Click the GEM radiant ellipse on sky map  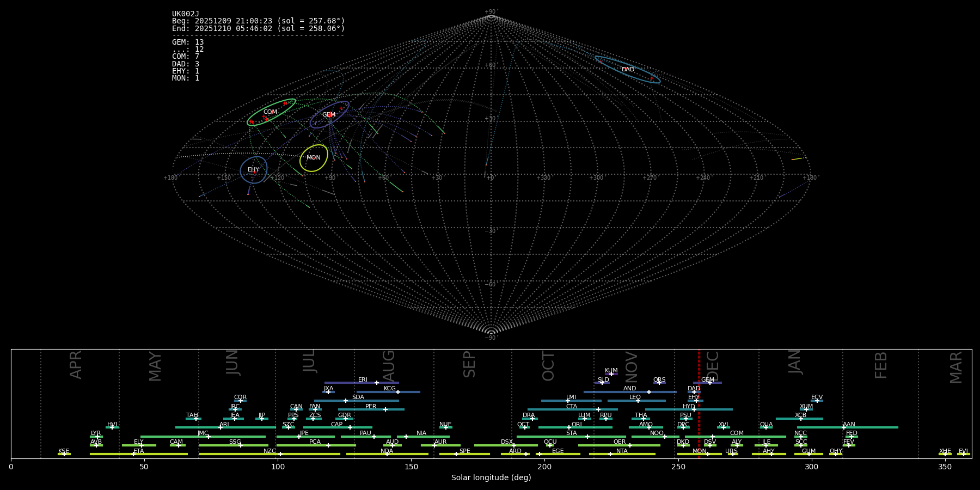[x=329, y=115]
